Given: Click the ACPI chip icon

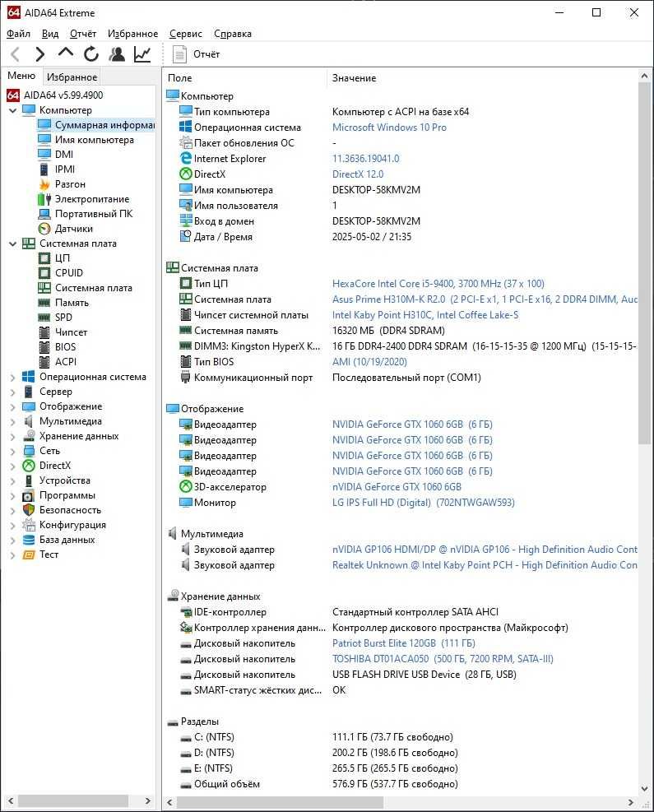Looking at the screenshot, I should coord(44,362).
